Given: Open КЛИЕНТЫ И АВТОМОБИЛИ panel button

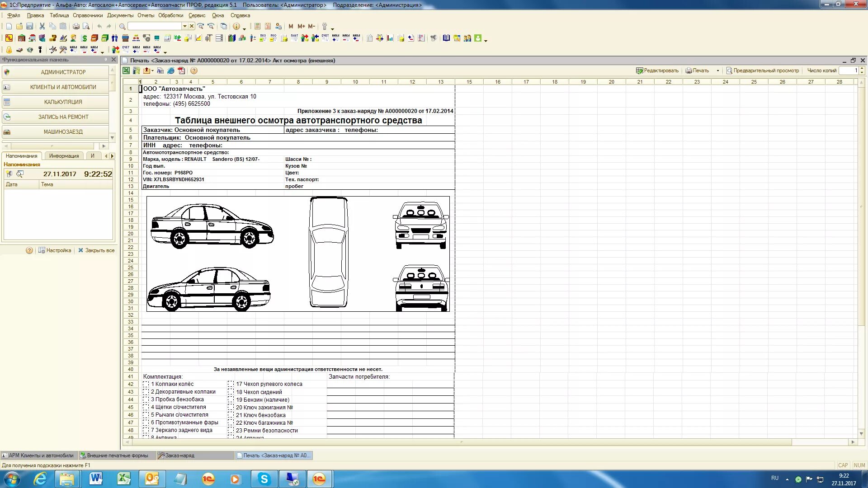Looking at the screenshot, I should tap(56, 87).
